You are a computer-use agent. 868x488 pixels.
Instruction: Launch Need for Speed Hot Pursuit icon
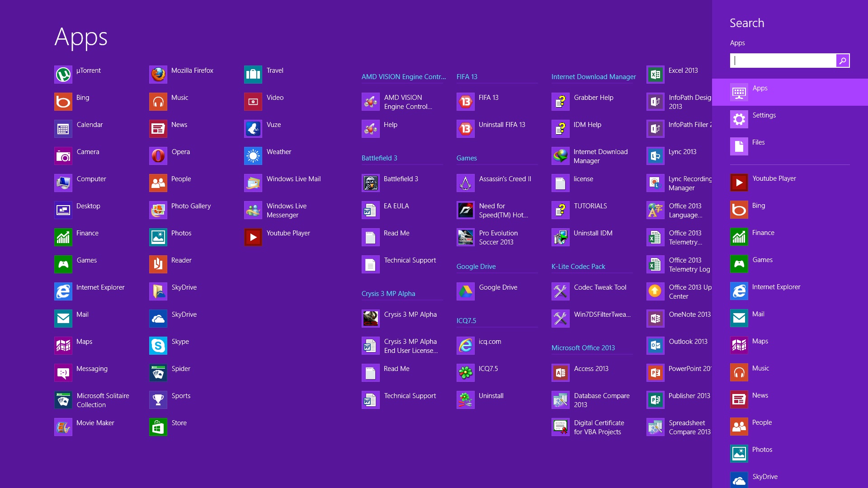point(466,210)
